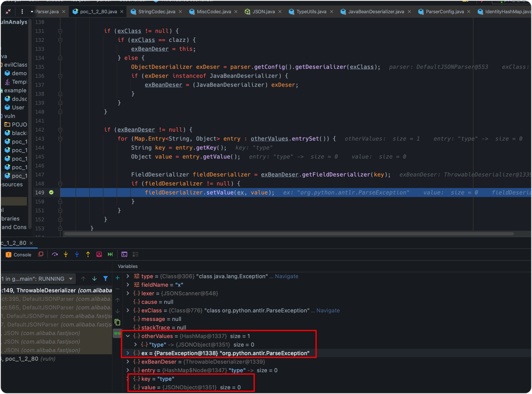Collapse the fold marker at line 142
532x394 pixels.
click(x=60, y=130)
